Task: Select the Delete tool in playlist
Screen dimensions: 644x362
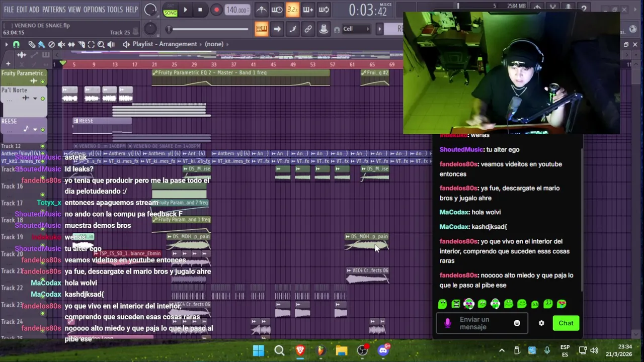Action: [51, 44]
